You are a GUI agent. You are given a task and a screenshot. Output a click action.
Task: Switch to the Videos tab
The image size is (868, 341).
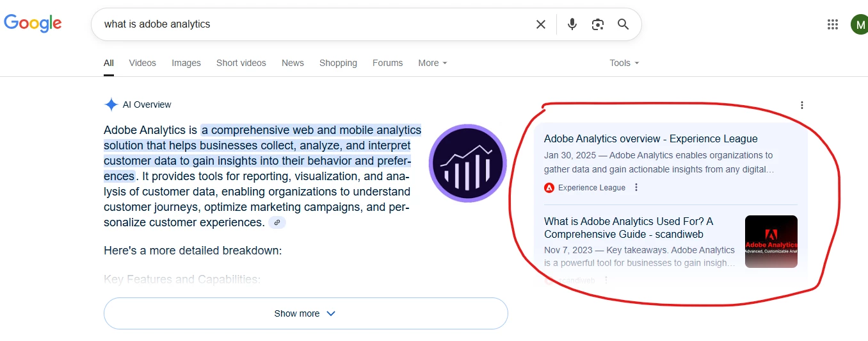point(143,63)
